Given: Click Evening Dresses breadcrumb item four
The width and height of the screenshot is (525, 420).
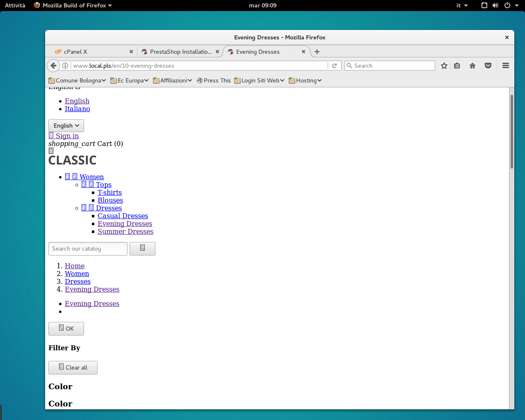Looking at the screenshot, I should 92,289.
